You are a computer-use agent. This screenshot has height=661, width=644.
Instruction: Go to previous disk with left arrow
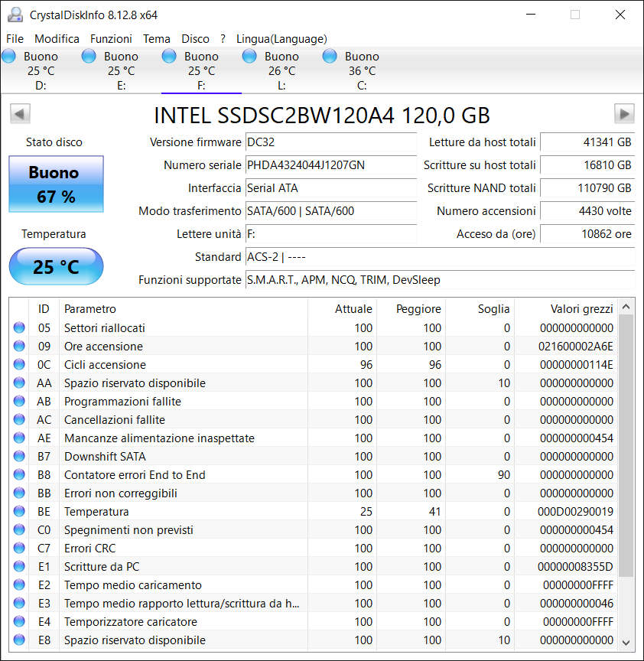click(x=20, y=114)
